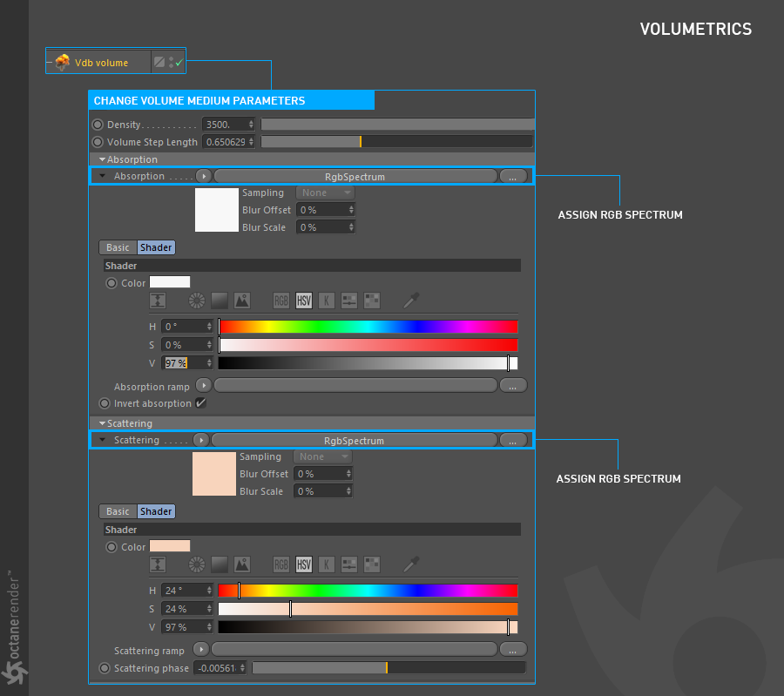Click ellipsis button beside Scattering RgbSpectrum
The width and height of the screenshot is (784, 696).
click(513, 441)
